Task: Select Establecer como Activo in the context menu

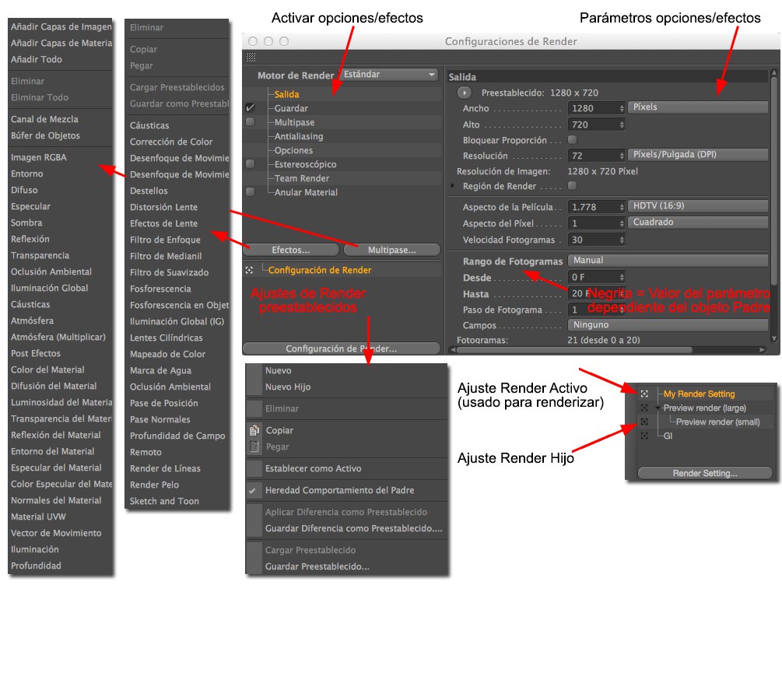Action: (313, 468)
